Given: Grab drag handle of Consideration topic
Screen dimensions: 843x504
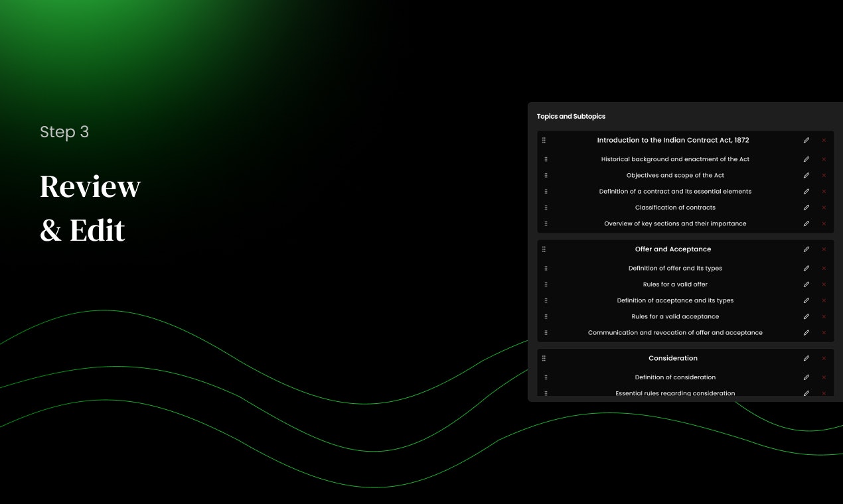Looking at the screenshot, I should pos(544,358).
